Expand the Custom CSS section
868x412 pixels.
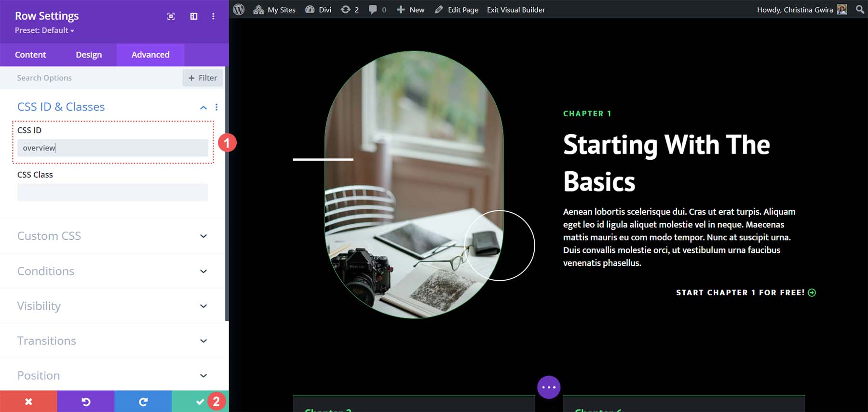point(203,236)
